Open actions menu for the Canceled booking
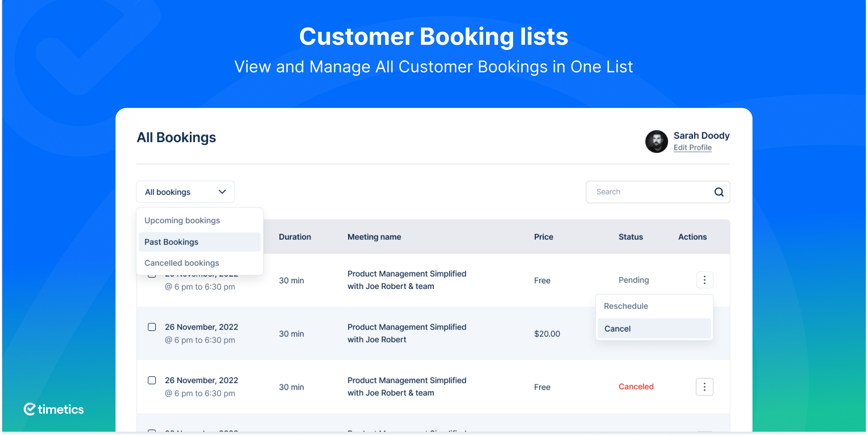Image resolution: width=868 pixels, height=436 pixels. [705, 387]
